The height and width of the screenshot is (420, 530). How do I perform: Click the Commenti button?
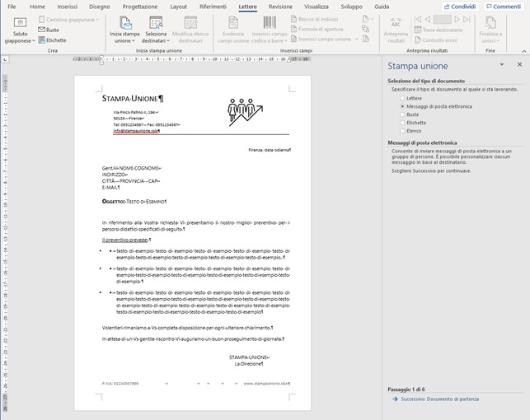(x=504, y=7)
